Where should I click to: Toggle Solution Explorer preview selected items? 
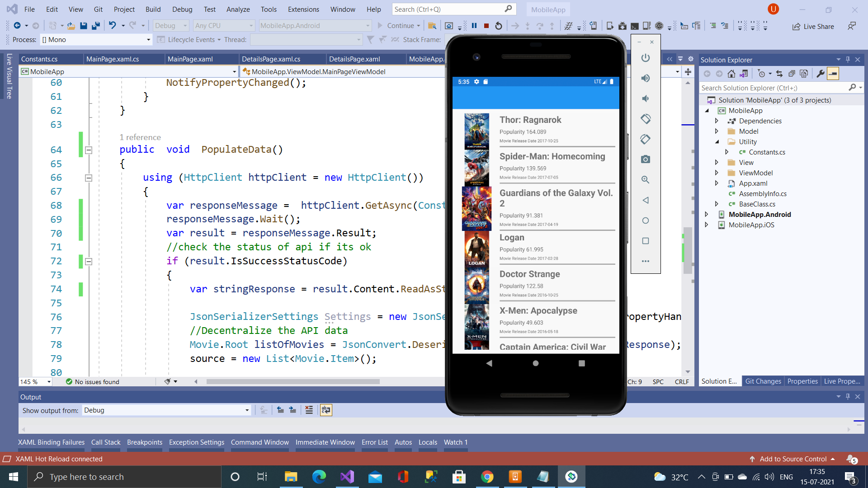(833, 74)
